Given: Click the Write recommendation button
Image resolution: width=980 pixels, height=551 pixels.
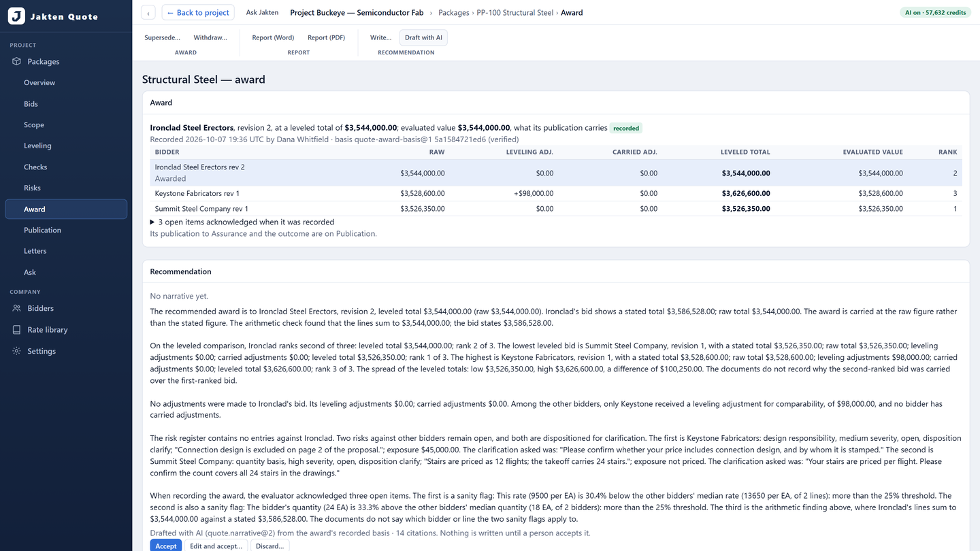Looking at the screenshot, I should click(x=380, y=37).
